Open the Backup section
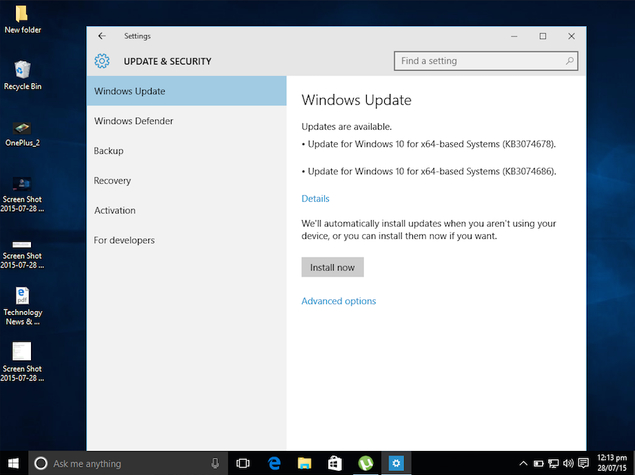Image resolution: width=635 pixels, height=475 pixels. [x=186, y=151]
